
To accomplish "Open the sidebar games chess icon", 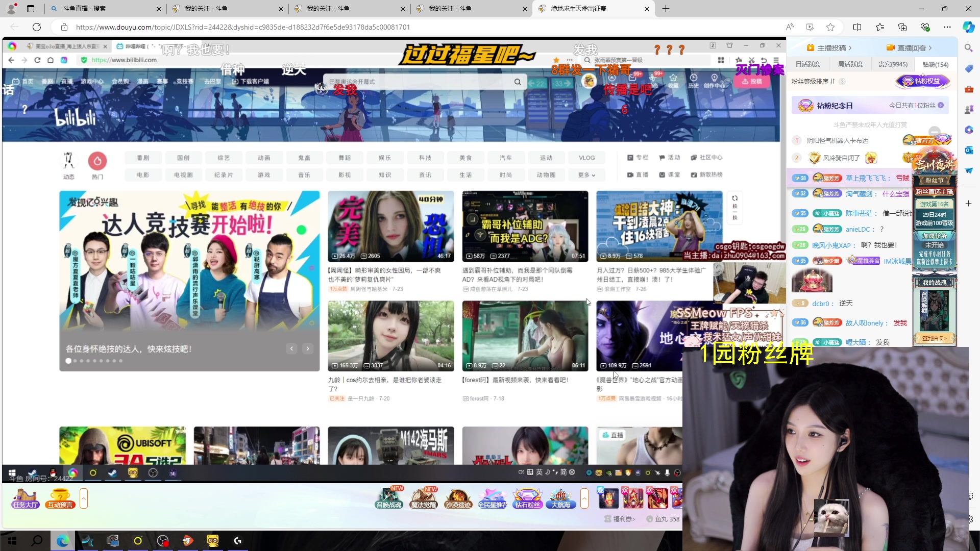I will (x=968, y=109).
